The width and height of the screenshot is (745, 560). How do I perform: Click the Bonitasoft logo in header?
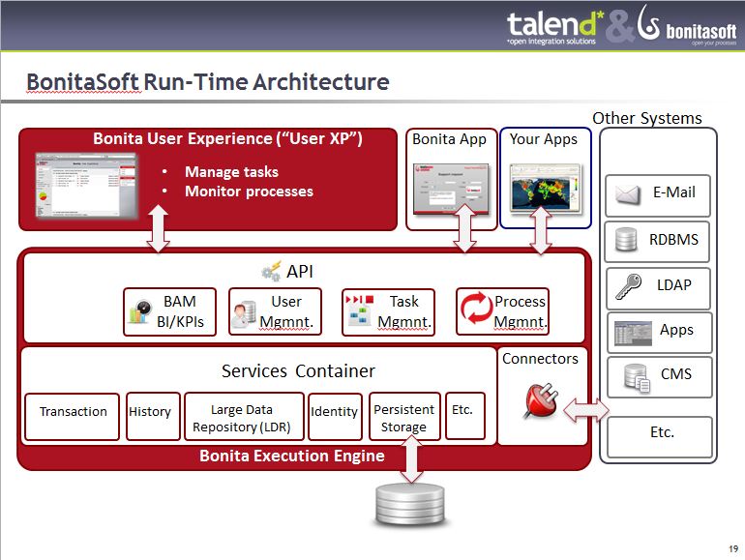click(x=688, y=25)
